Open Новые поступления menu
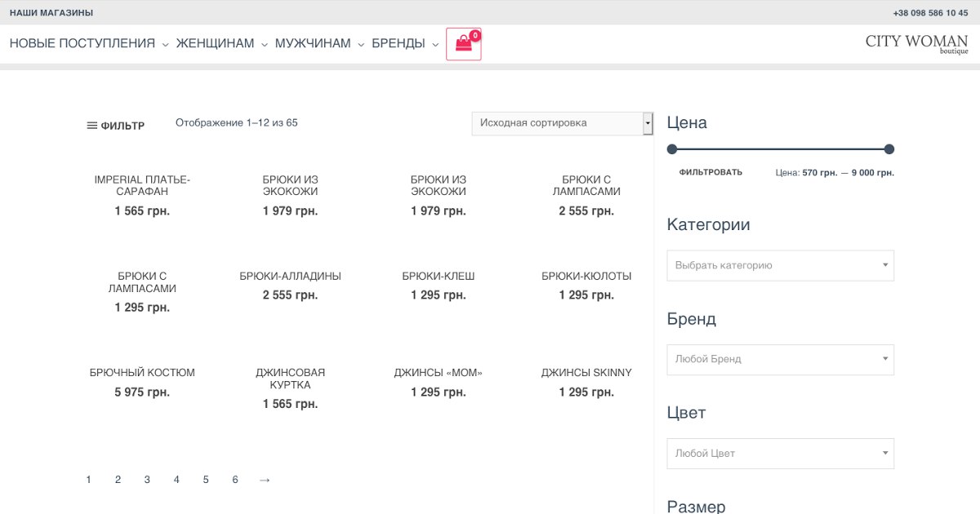980x514 pixels. [x=82, y=44]
